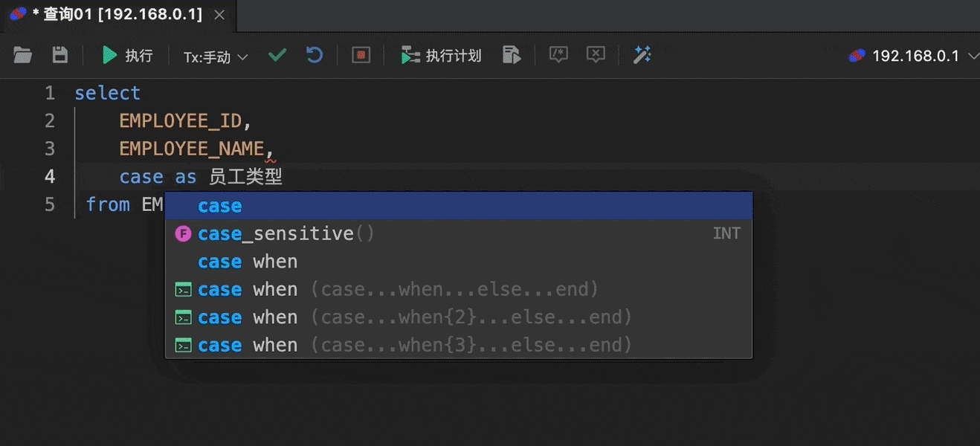Save the query with disk icon
Screen dimensions: 980x446
(59, 55)
